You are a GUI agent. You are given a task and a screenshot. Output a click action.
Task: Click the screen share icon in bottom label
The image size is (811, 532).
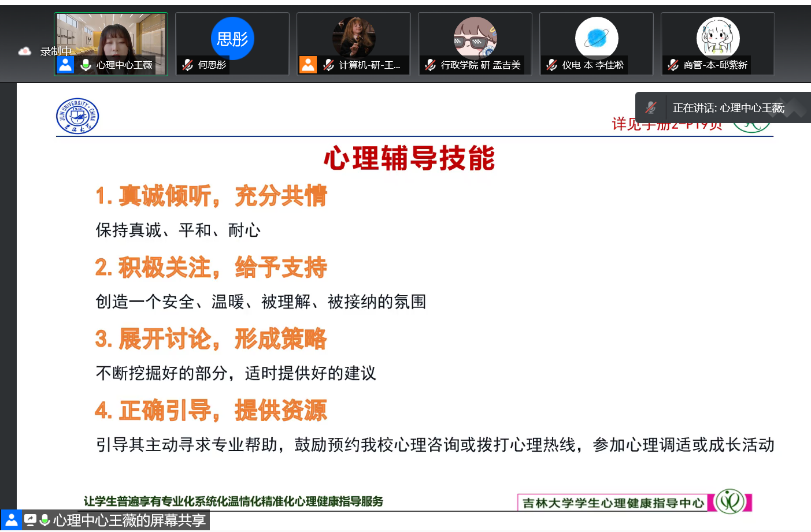coord(31,520)
